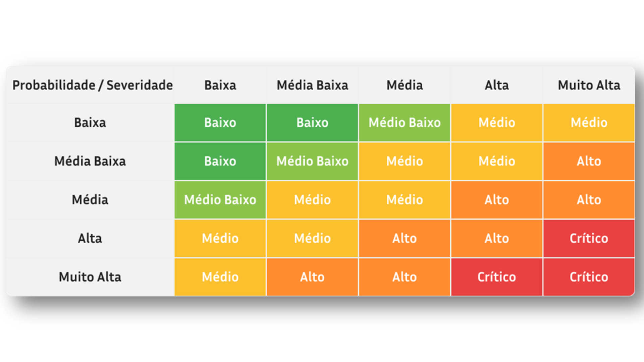Select the "Média" probability row label
Image resolution: width=644 pixels, height=362 pixels.
tap(90, 200)
